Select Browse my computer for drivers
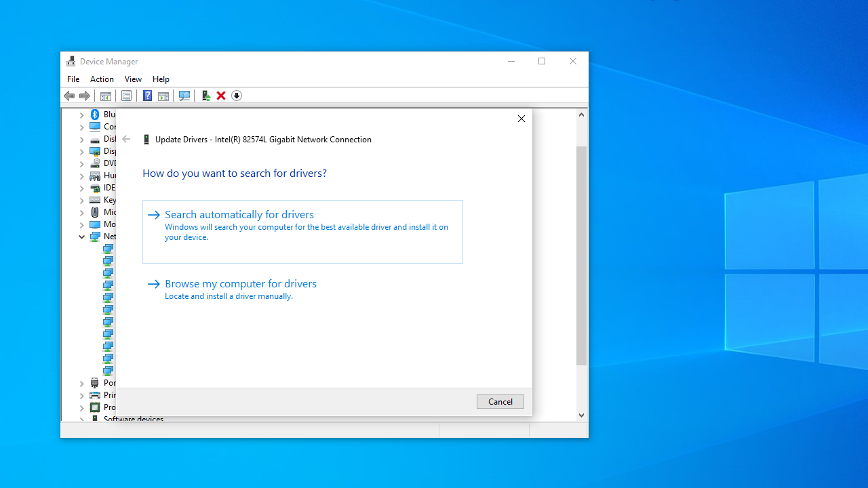The height and width of the screenshot is (488, 868). click(x=241, y=284)
